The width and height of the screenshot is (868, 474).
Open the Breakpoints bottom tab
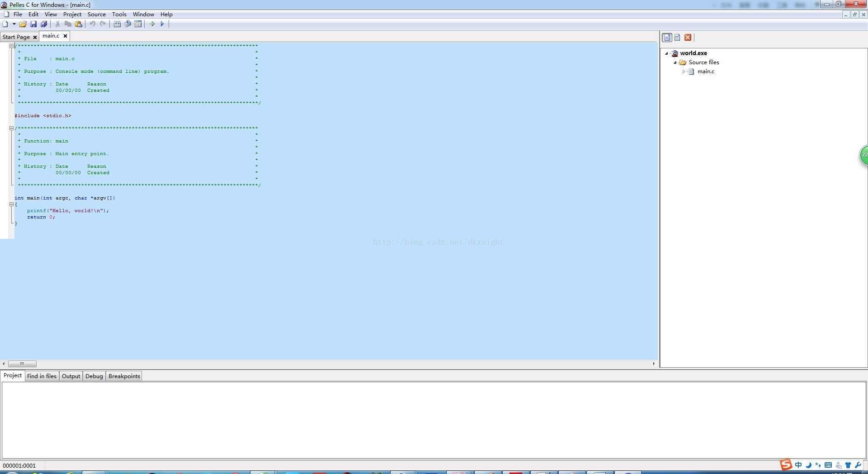124,376
